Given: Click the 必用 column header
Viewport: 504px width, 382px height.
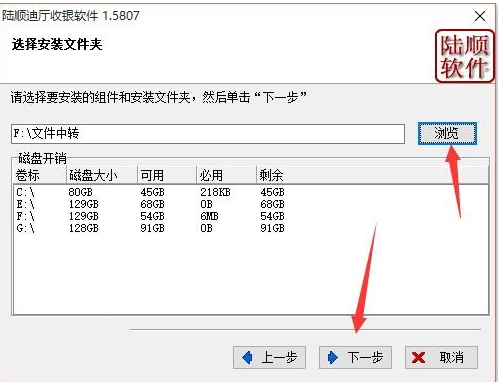Looking at the screenshot, I should (x=227, y=175).
